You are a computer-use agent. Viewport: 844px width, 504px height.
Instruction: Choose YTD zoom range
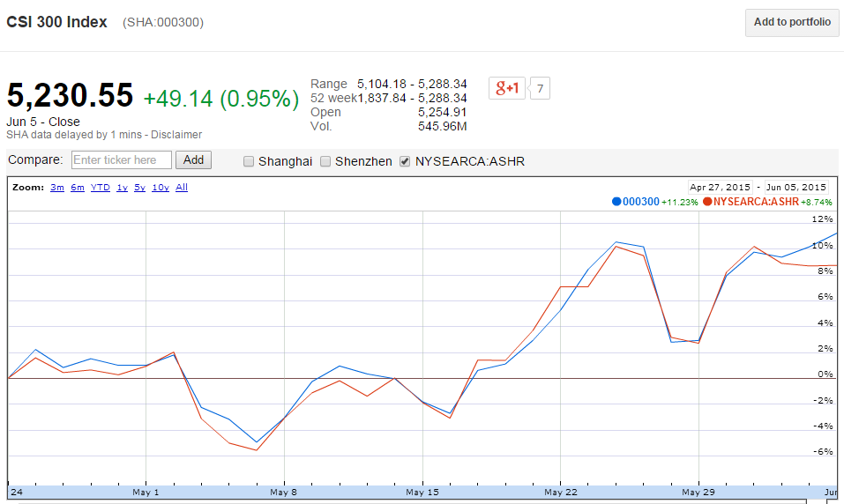100,187
